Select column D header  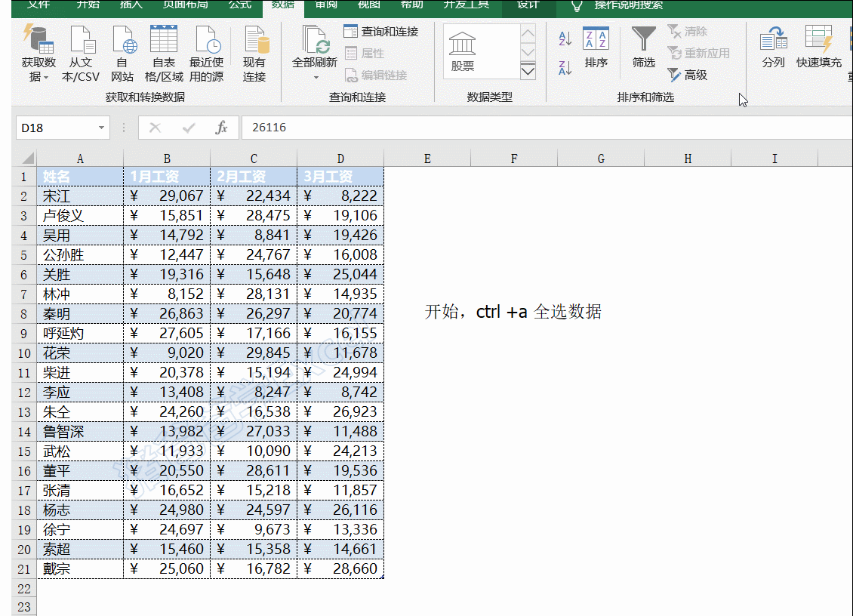(340, 159)
